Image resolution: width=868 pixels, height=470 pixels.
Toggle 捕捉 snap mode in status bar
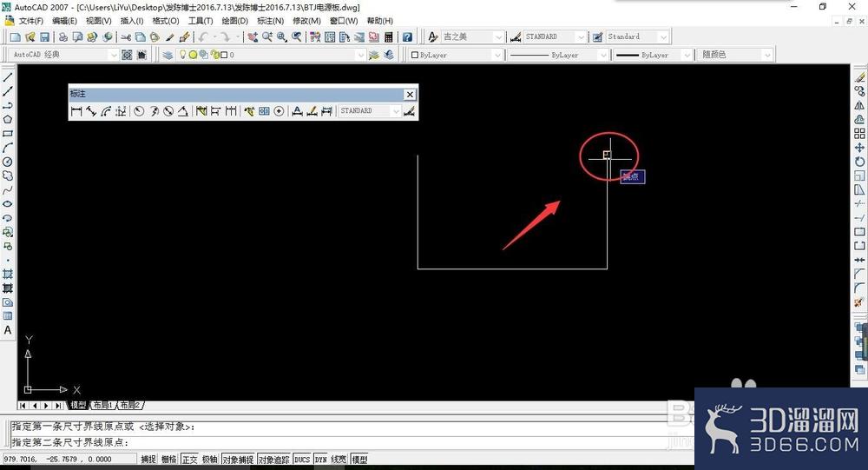pos(148,459)
